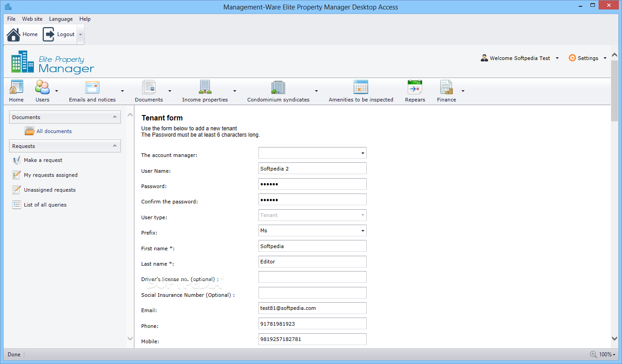Click the Welcome Softpedia Test label
The width and height of the screenshot is (622, 364).
[x=520, y=58]
